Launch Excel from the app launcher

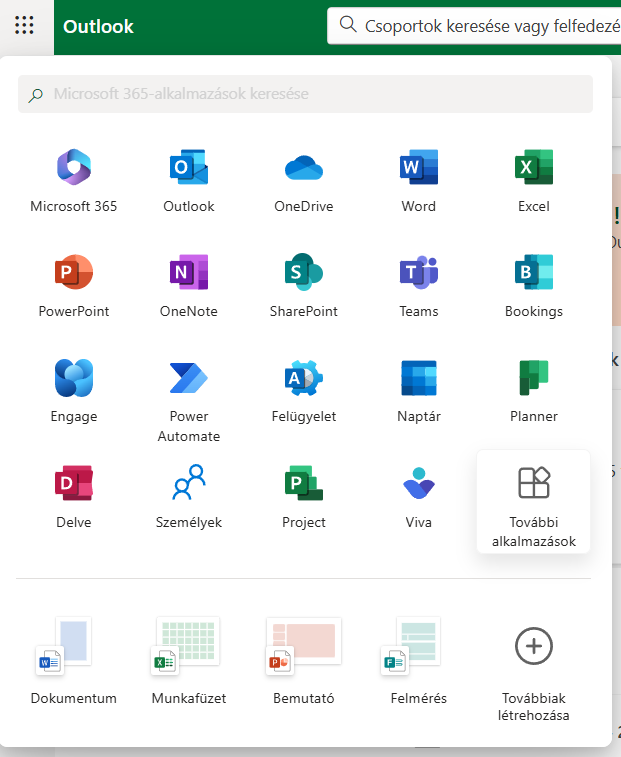[x=533, y=181]
